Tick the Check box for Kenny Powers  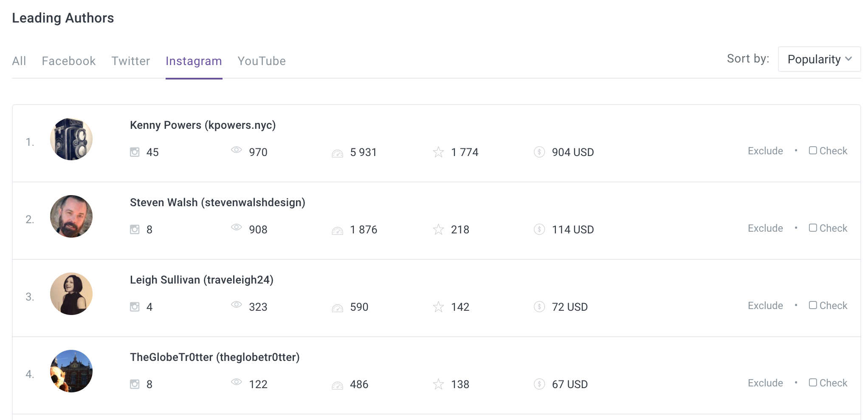[x=813, y=150]
